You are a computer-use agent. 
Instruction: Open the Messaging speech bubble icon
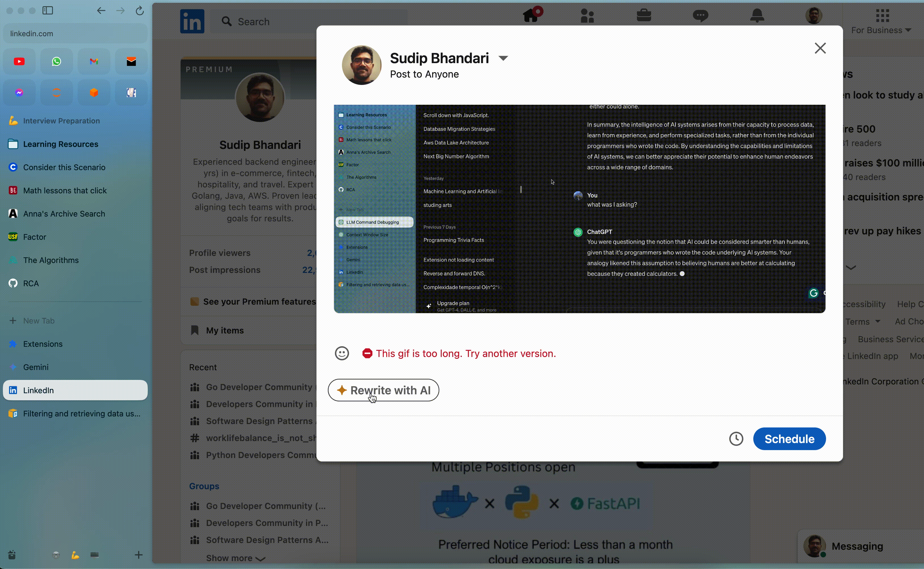point(700,16)
